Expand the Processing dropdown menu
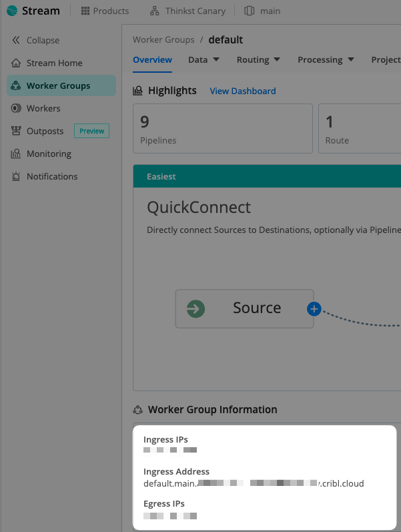401x532 pixels. (x=326, y=59)
